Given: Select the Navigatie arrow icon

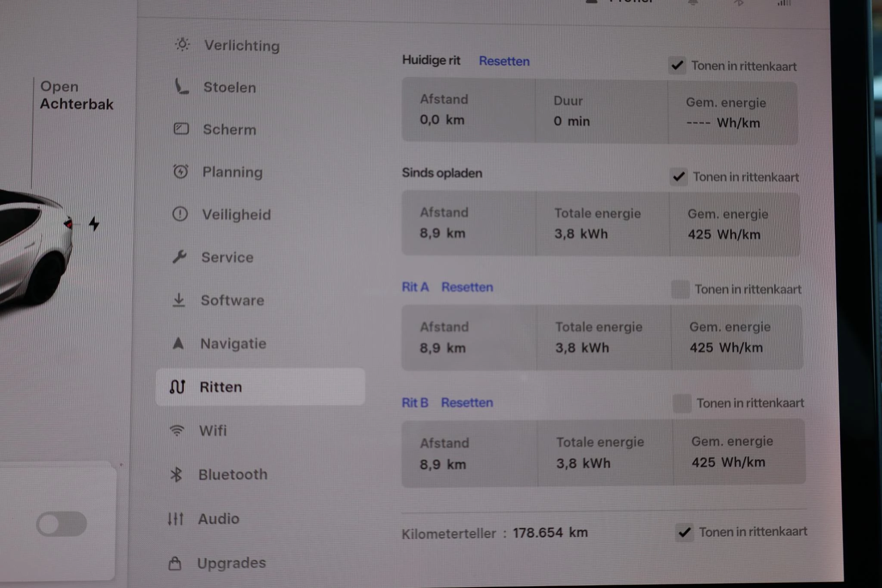Looking at the screenshot, I should (x=178, y=343).
